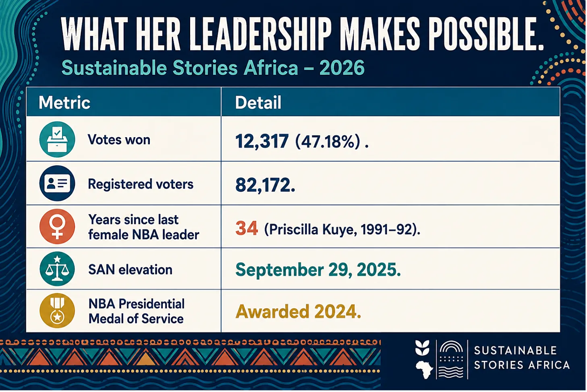
Task: Click the September 29, 2025 date
Action: (x=318, y=270)
